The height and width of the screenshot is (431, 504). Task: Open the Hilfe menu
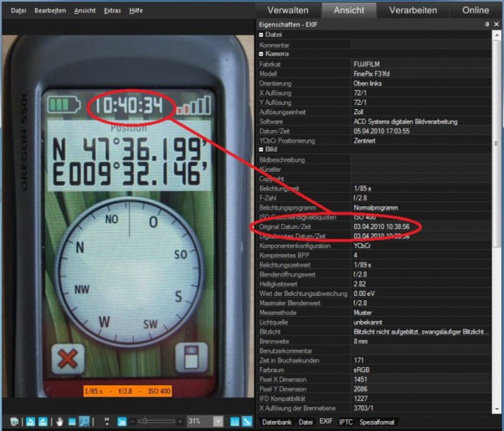136,11
